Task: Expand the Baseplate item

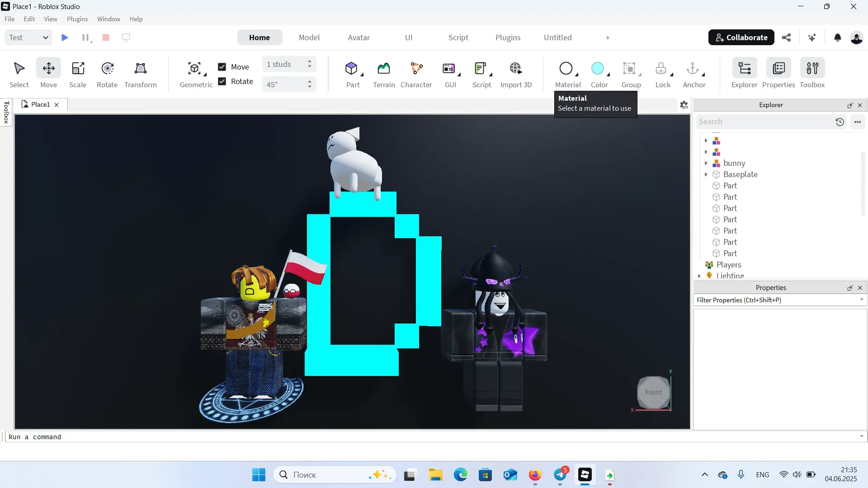Action: pyautogui.click(x=706, y=174)
